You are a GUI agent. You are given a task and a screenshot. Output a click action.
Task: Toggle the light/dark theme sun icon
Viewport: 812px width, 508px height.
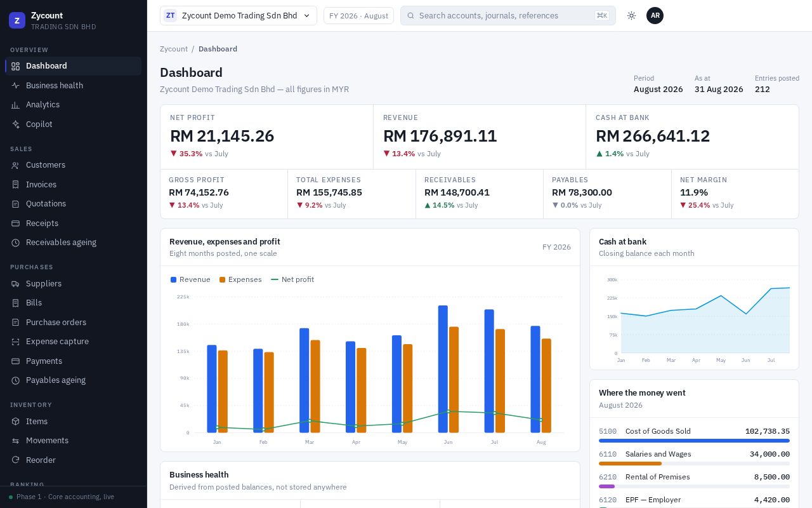pos(631,16)
